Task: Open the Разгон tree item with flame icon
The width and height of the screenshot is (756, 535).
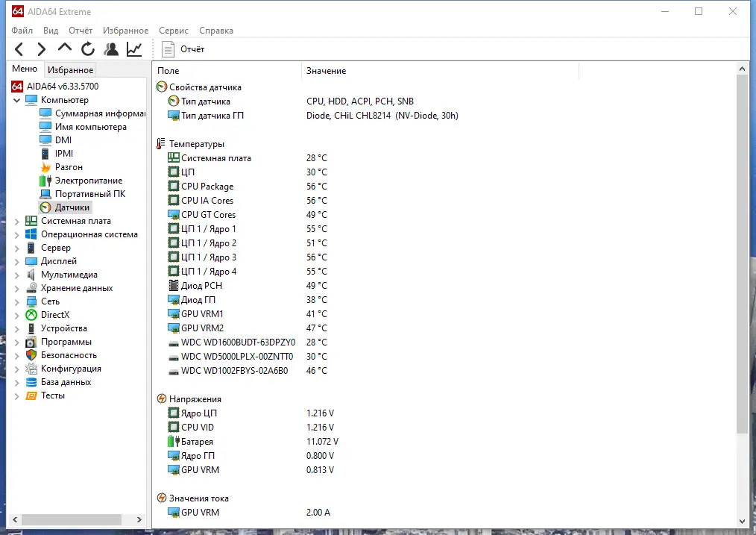Action: tap(69, 167)
